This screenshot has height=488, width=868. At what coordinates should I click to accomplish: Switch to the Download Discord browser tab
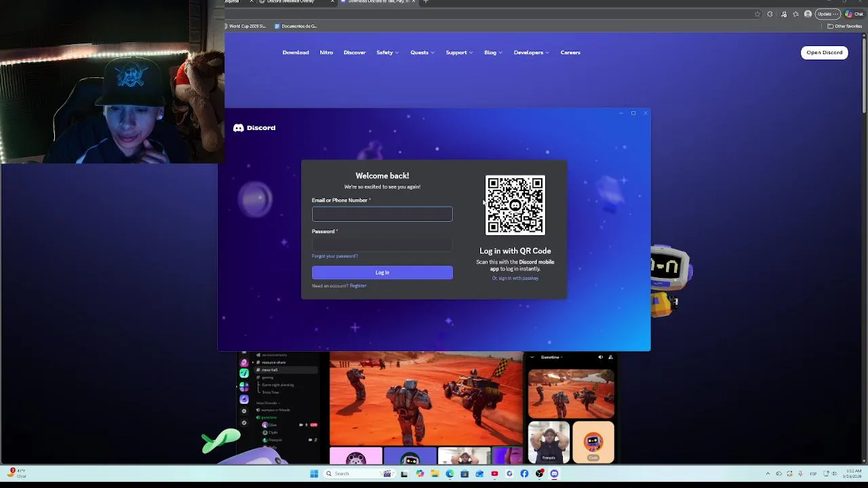point(378,2)
